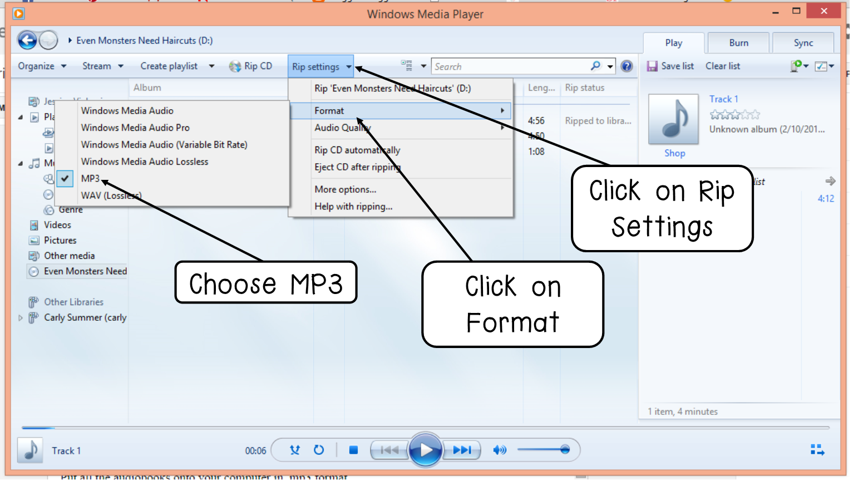Go back using the blue back arrow
The image size is (868, 480).
click(x=27, y=40)
